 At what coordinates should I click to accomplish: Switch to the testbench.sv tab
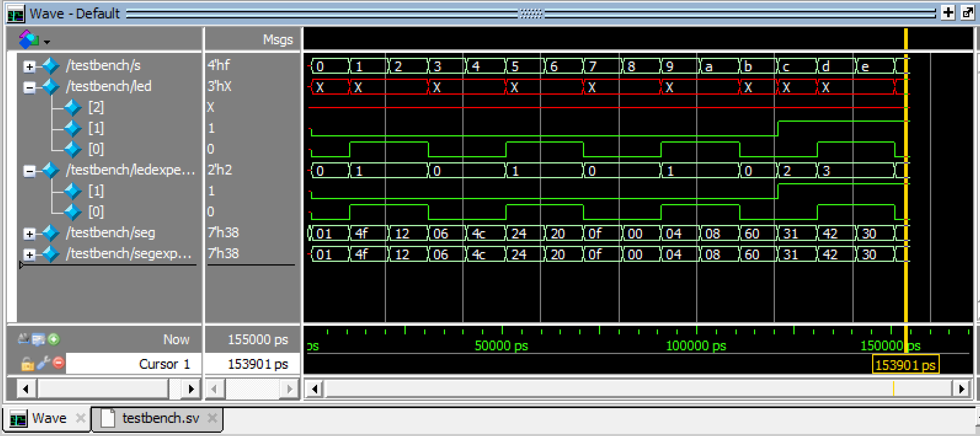pos(160,418)
